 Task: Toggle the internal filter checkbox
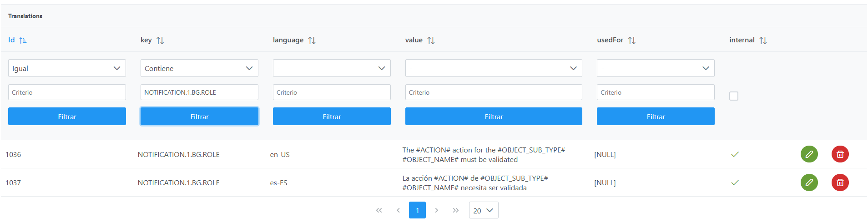pyautogui.click(x=733, y=96)
